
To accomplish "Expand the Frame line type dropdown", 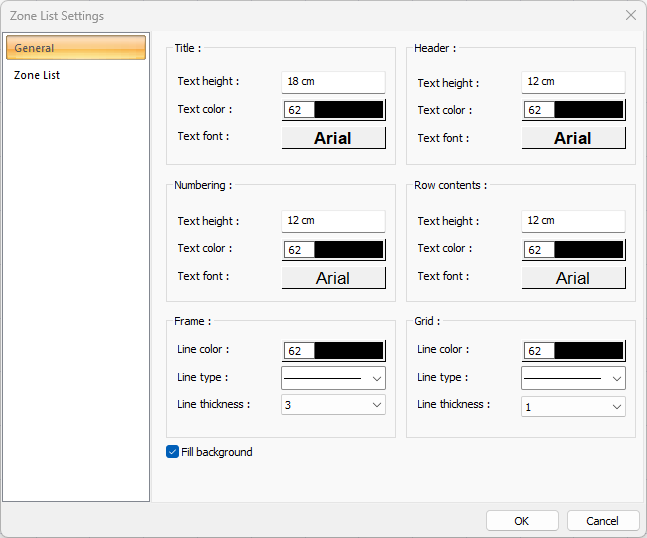I will pos(333,378).
